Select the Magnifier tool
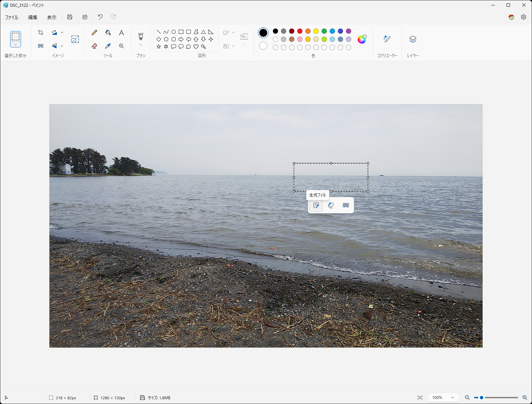 [121, 46]
